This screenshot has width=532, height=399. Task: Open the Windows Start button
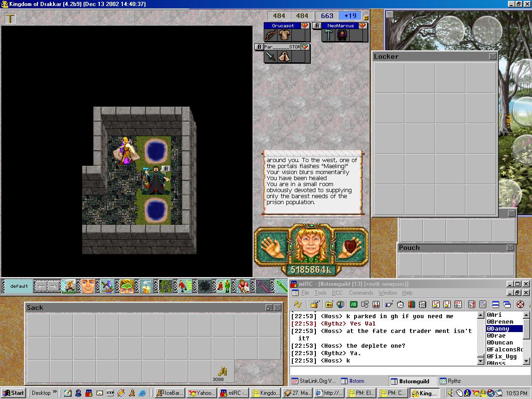click(14, 393)
